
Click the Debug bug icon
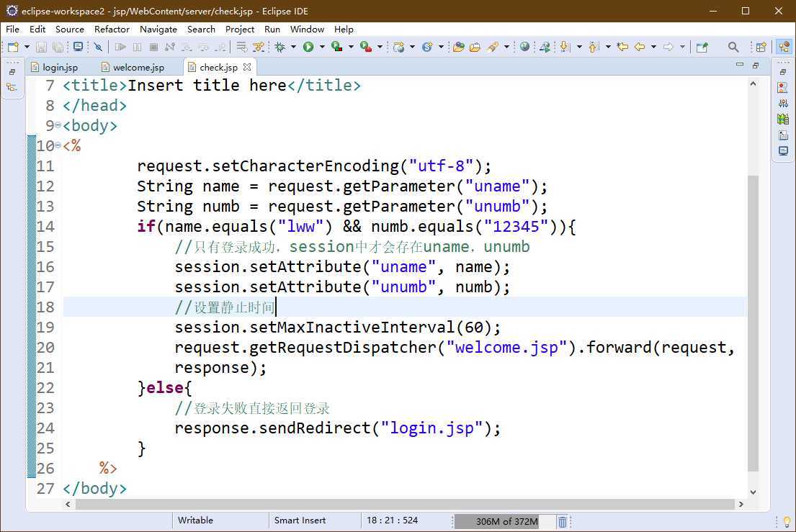280,48
